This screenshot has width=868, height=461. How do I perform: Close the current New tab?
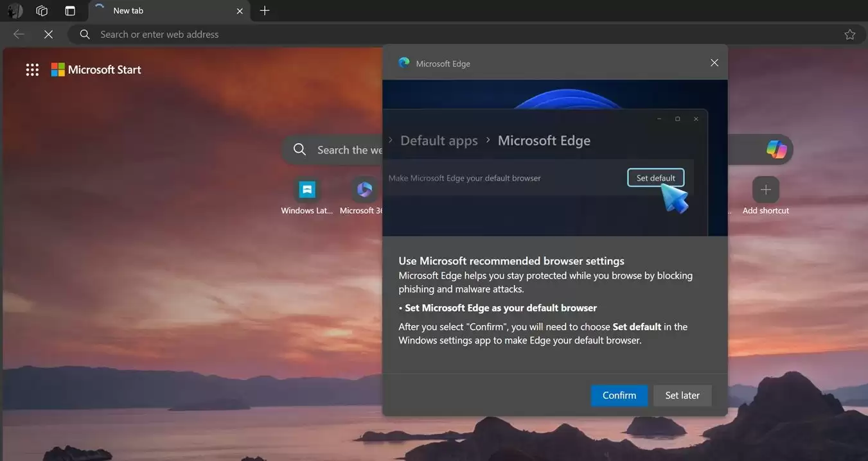pos(239,10)
